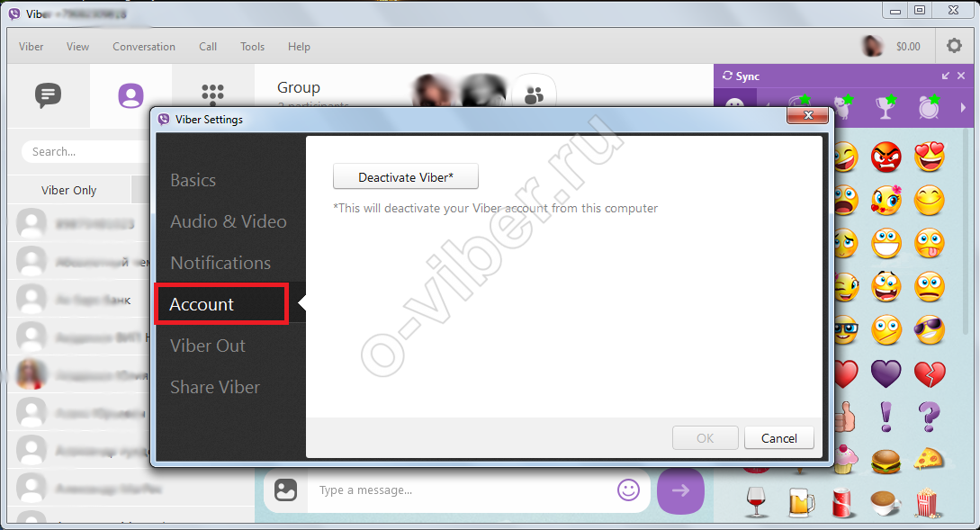Image resolution: width=980 pixels, height=530 pixels.
Task: Click the send picture icon
Action: click(285, 490)
